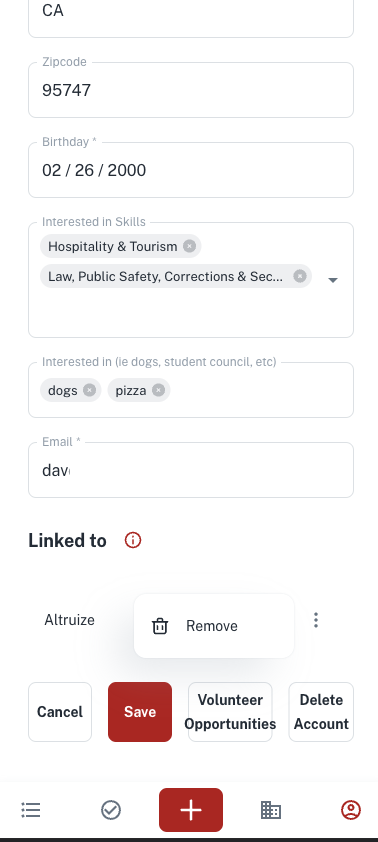Viewport: 378px width, 842px height.
Task: Open Volunteer Opportunities
Action: [x=230, y=712]
